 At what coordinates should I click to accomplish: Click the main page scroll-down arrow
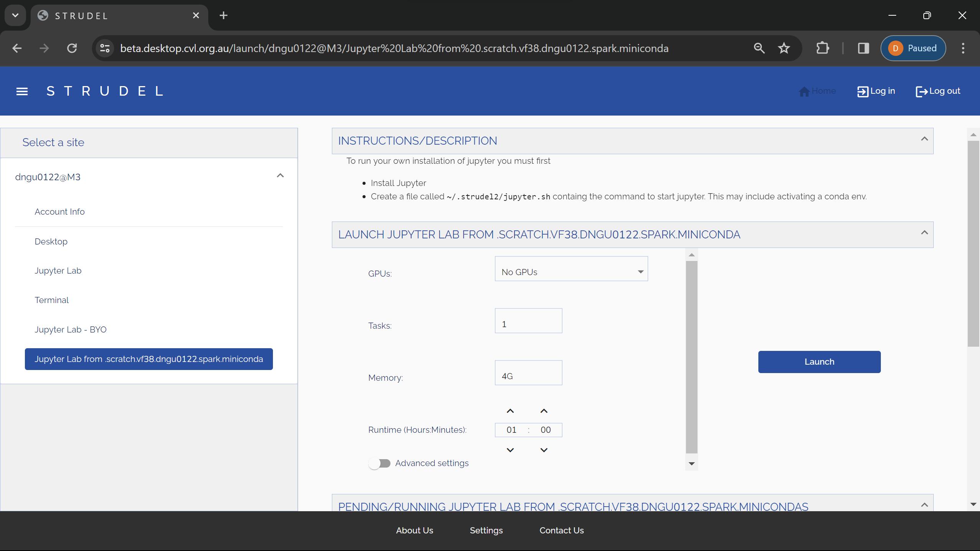[973, 505]
